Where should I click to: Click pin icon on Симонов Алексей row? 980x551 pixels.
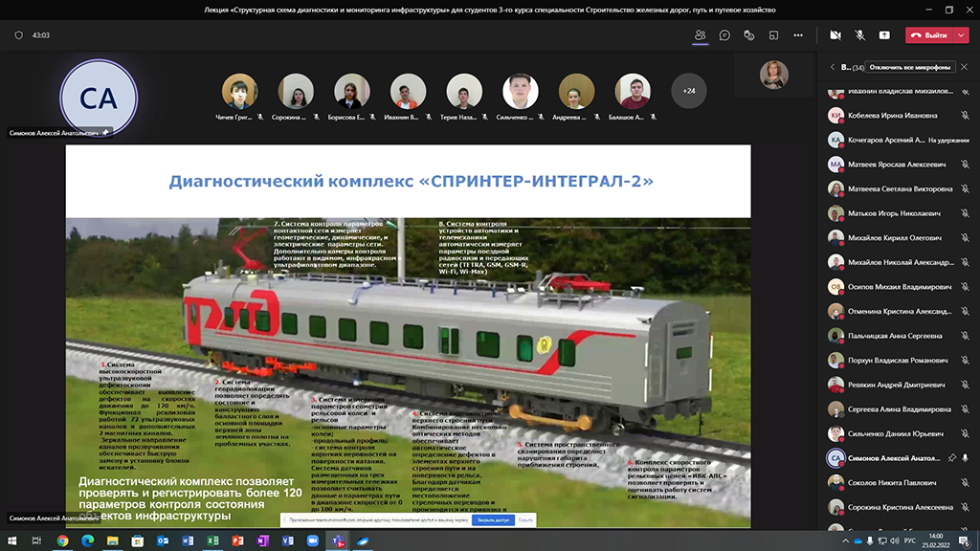(951, 458)
